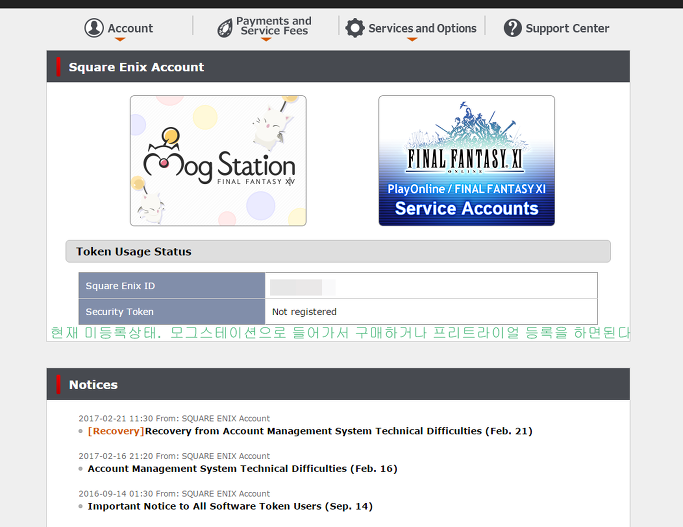
Task: Go to Support Center
Action: pyautogui.click(x=567, y=28)
